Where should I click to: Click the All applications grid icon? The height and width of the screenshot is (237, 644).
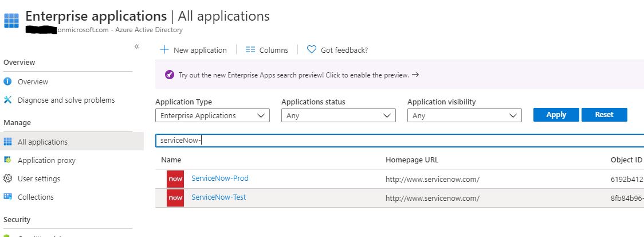pyautogui.click(x=7, y=142)
